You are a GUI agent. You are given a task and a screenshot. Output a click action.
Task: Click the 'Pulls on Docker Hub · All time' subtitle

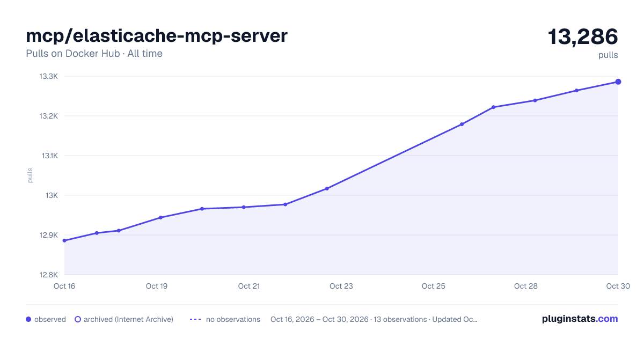tap(94, 54)
